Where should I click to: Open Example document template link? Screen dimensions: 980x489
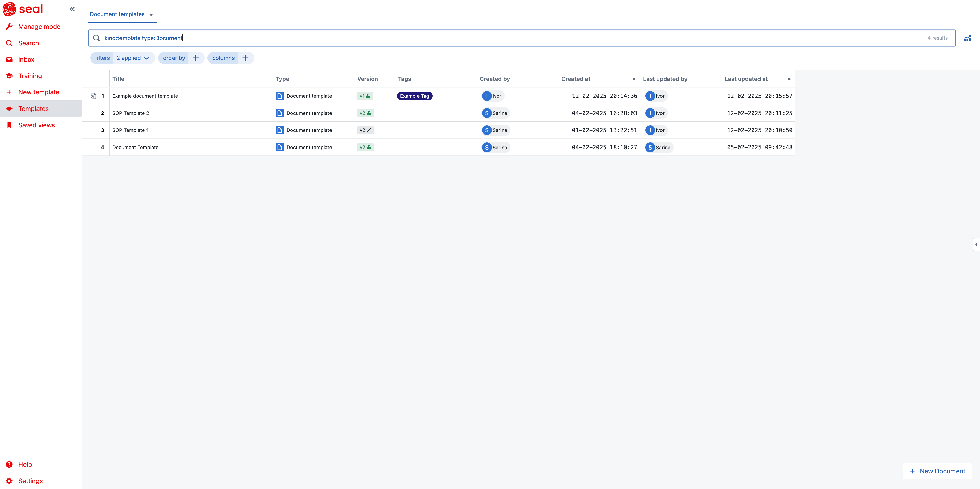[x=145, y=96]
